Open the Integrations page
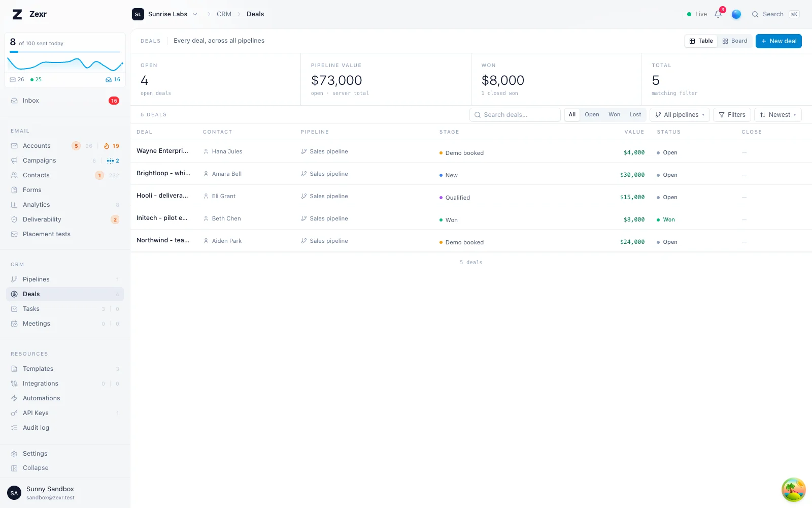The width and height of the screenshot is (812, 508). click(x=65, y=384)
